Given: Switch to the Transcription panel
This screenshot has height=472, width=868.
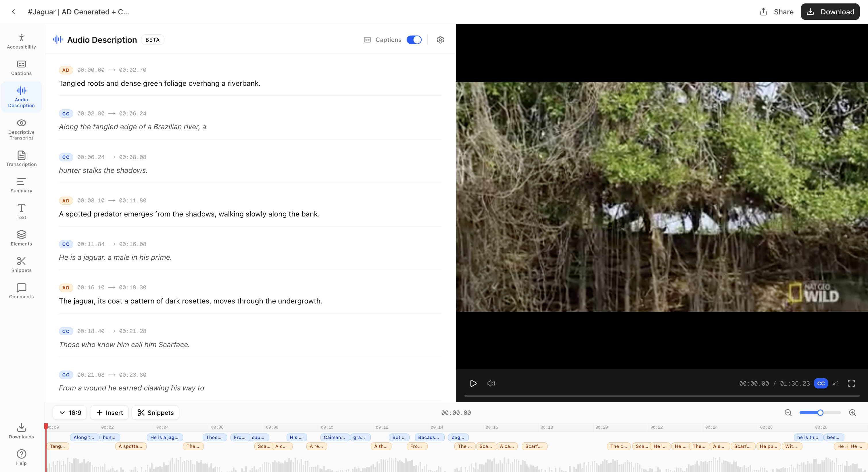Looking at the screenshot, I should pyautogui.click(x=21, y=158).
